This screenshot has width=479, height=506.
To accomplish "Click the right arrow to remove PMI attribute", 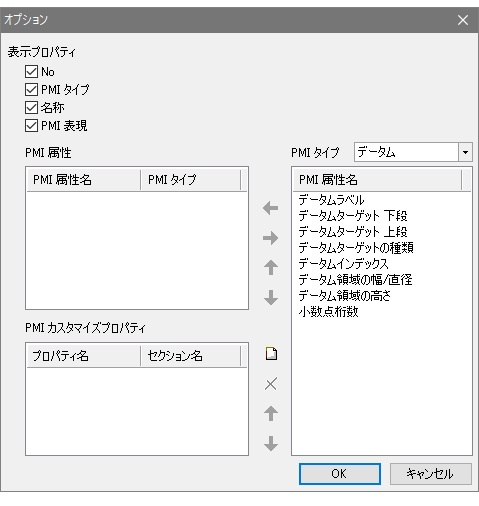I will coord(270,238).
